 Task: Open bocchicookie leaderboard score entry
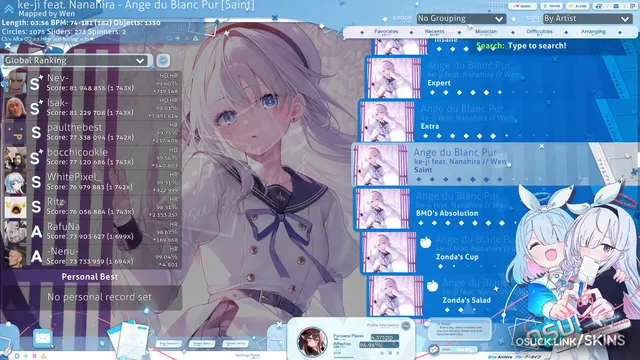(92, 158)
